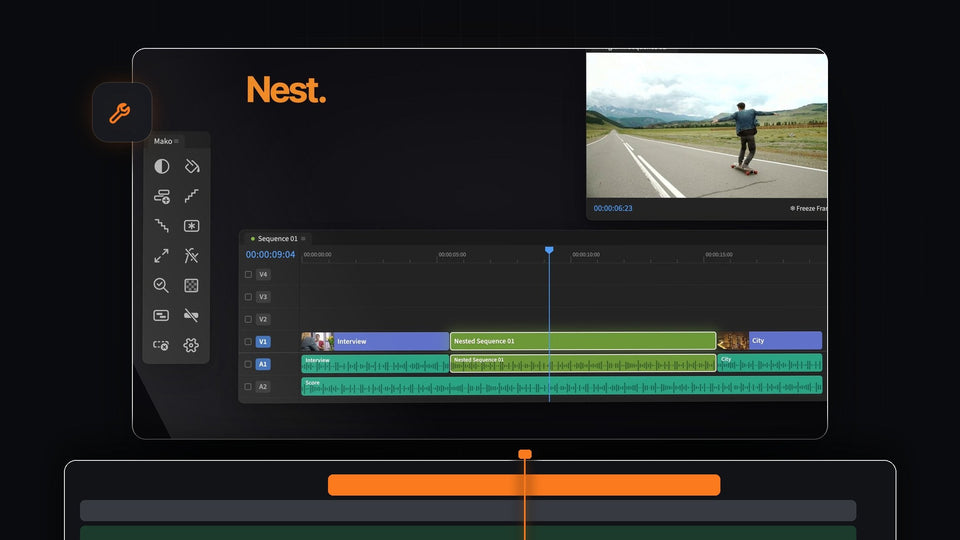The width and height of the screenshot is (960, 540).
Task: Click the dashed rectangle with X icon
Action: click(x=161, y=345)
